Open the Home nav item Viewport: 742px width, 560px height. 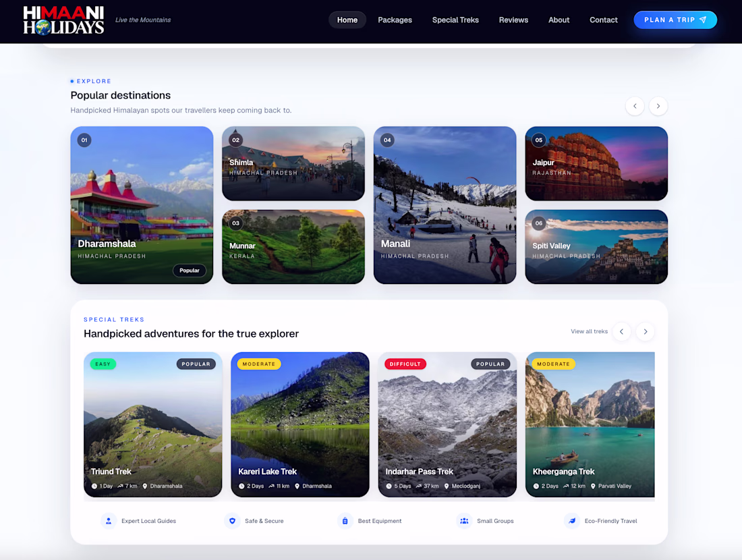(347, 20)
